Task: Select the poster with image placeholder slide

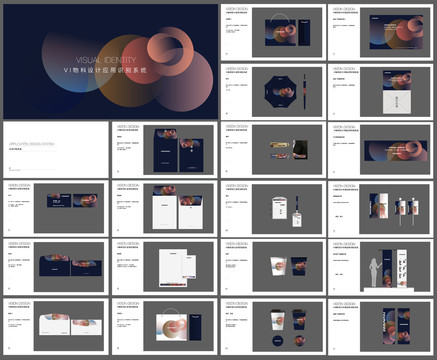Action: coord(381,92)
